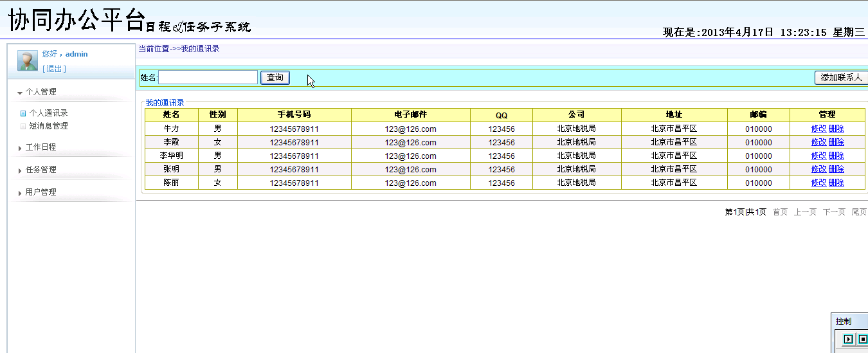Click the 北京地税局 cell in 李华明's row
This screenshot has width=868, height=353.
pyautogui.click(x=577, y=156)
